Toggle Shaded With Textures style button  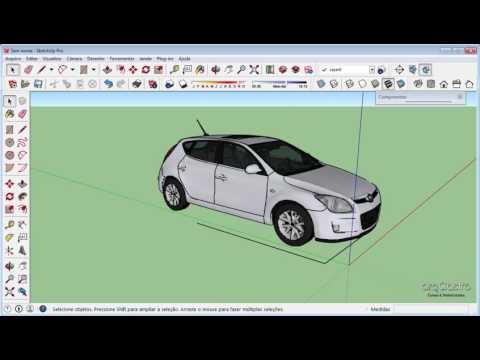point(388,84)
